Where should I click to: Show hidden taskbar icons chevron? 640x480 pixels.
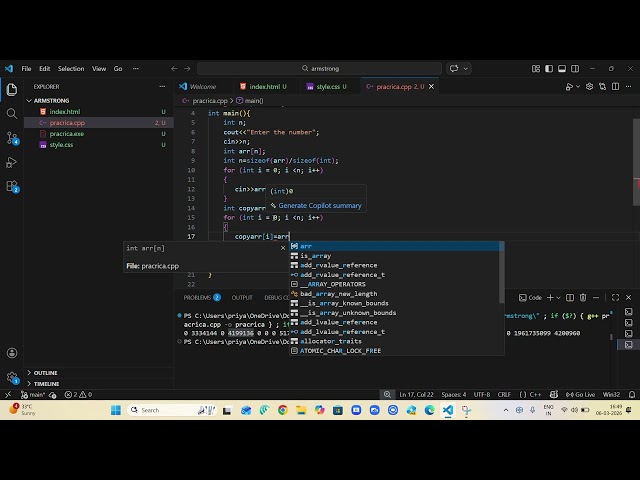click(x=506, y=410)
